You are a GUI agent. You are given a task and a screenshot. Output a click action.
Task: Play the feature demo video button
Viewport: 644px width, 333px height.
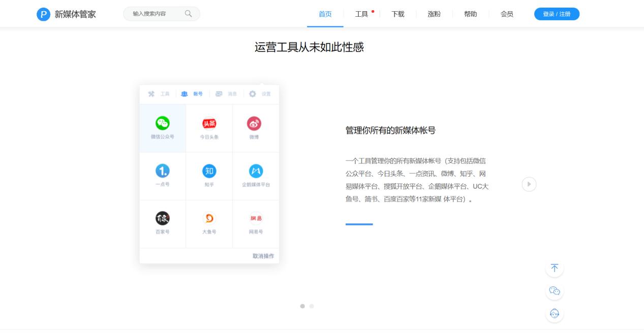[528, 184]
